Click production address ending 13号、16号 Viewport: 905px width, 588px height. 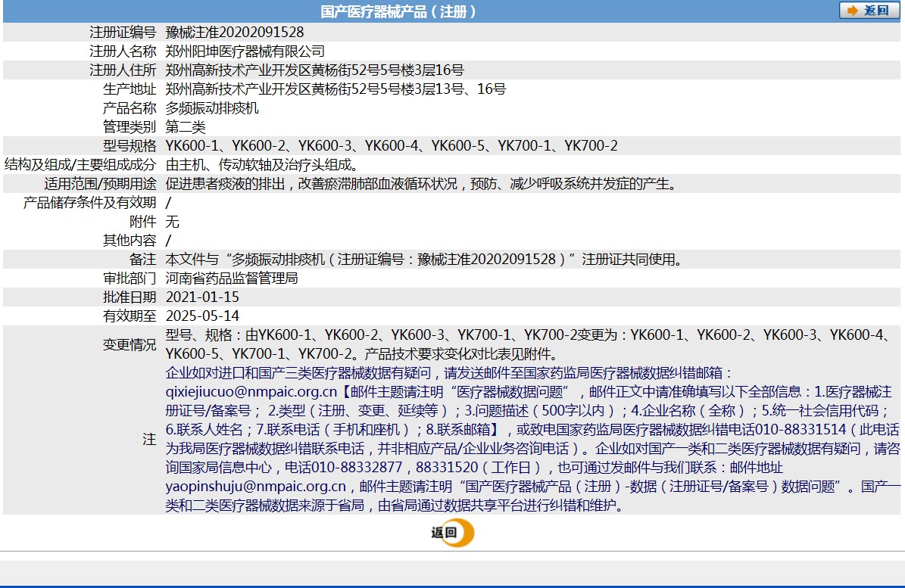(335, 89)
